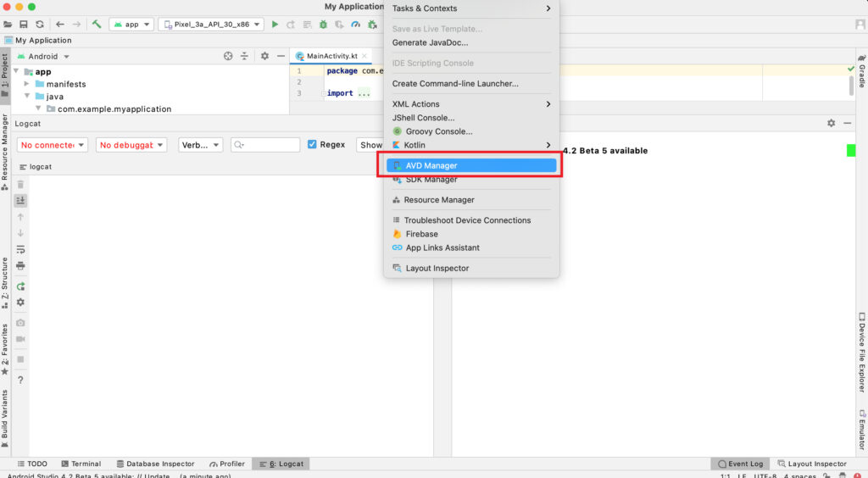Open the TODO tool window
The width and height of the screenshot is (868, 478).
(x=32, y=464)
